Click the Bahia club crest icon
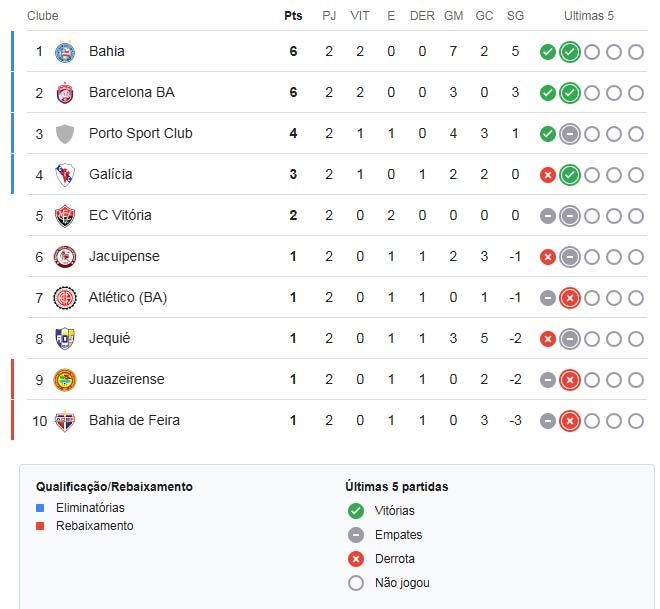 pos(65,51)
